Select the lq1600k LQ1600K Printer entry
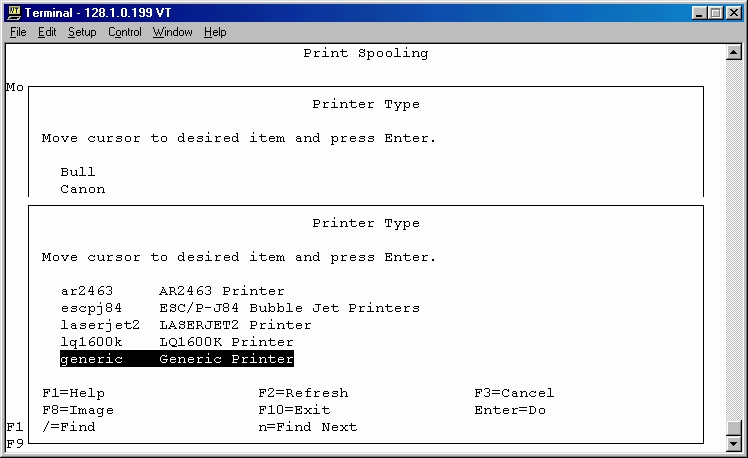 click(177, 342)
